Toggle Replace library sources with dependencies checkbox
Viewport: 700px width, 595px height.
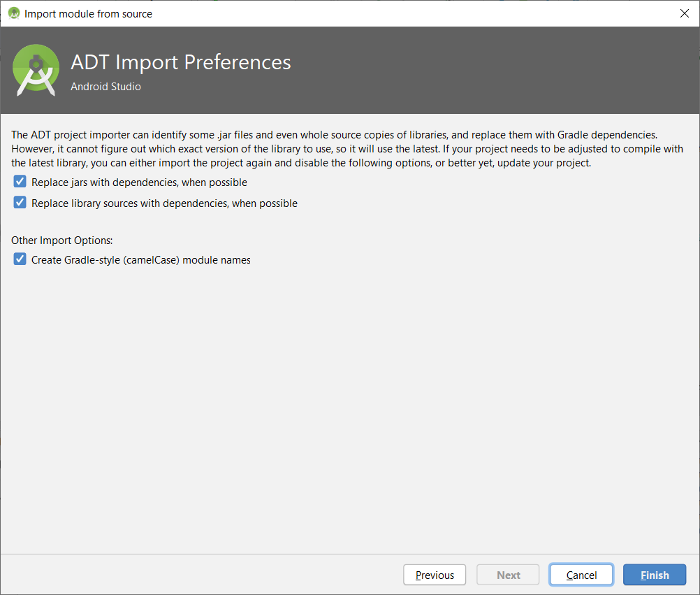20,203
